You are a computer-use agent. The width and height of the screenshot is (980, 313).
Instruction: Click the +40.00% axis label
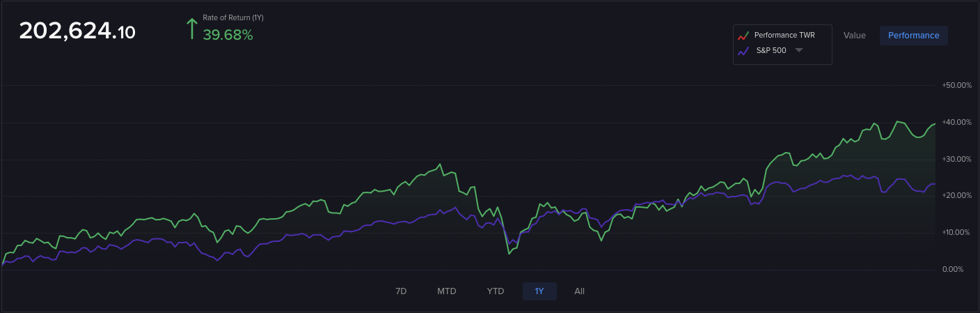[956, 123]
